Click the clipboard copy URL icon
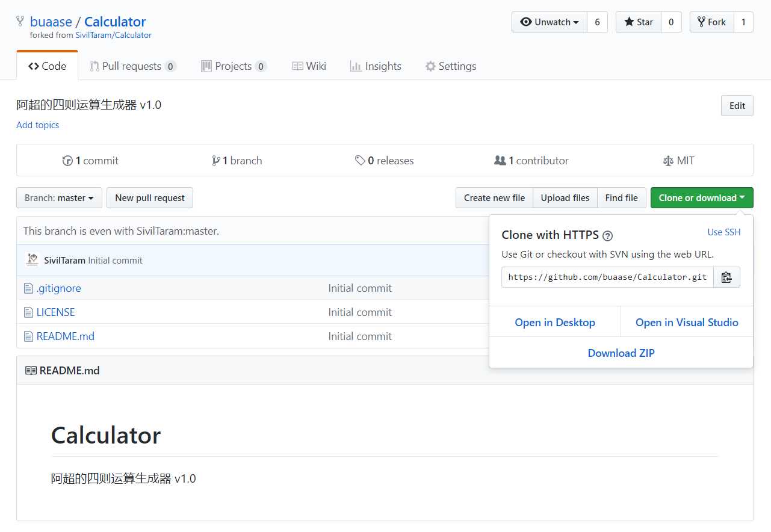771x532 pixels. (x=726, y=277)
